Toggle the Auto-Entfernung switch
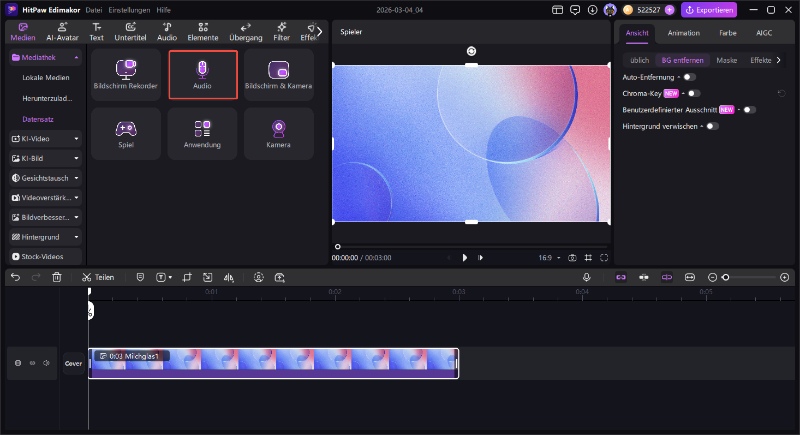Viewport: 800px width, 435px height. tap(689, 76)
